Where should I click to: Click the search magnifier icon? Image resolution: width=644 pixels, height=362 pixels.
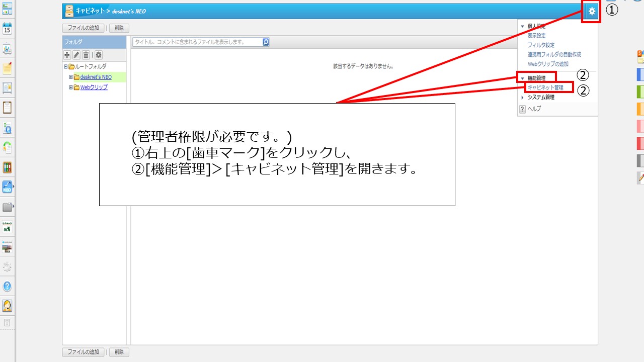click(x=266, y=42)
